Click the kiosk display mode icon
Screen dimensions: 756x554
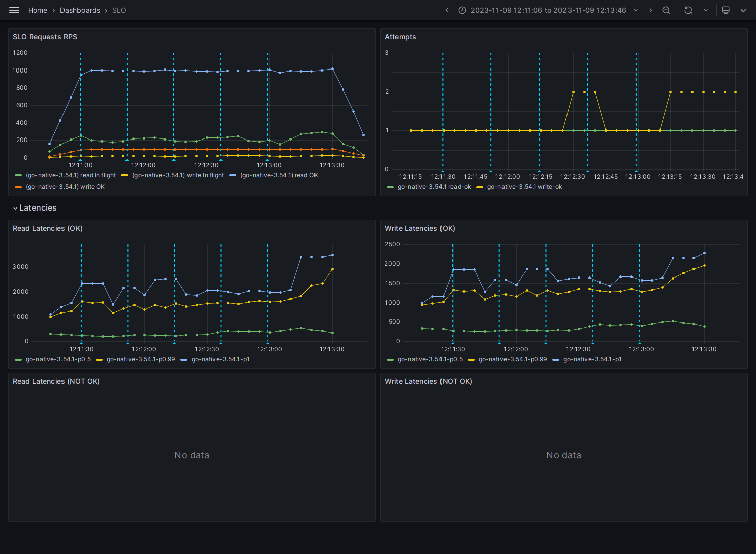pyautogui.click(x=726, y=10)
